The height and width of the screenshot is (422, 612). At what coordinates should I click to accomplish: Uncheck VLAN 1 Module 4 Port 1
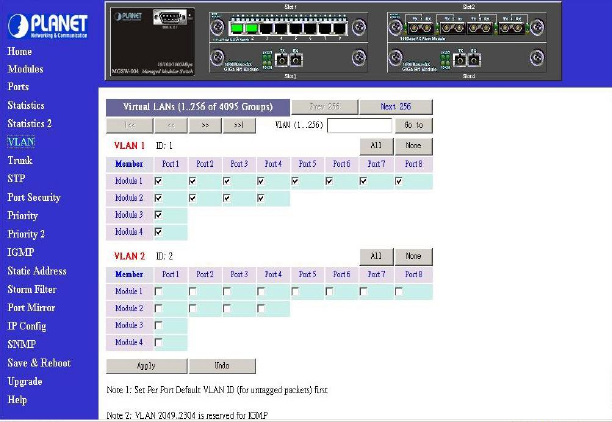click(158, 232)
